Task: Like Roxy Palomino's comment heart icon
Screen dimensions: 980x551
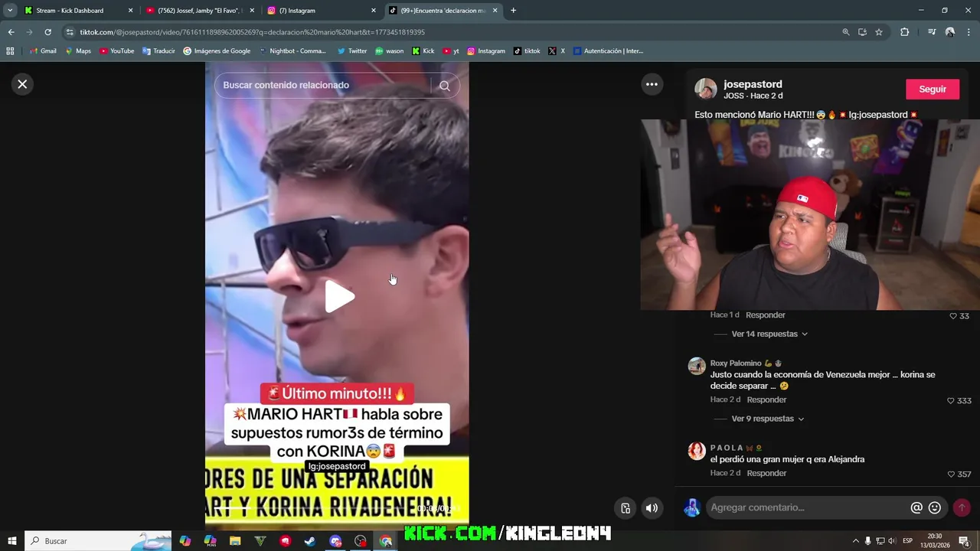Action: pyautogui.click(x=951, y=400)
